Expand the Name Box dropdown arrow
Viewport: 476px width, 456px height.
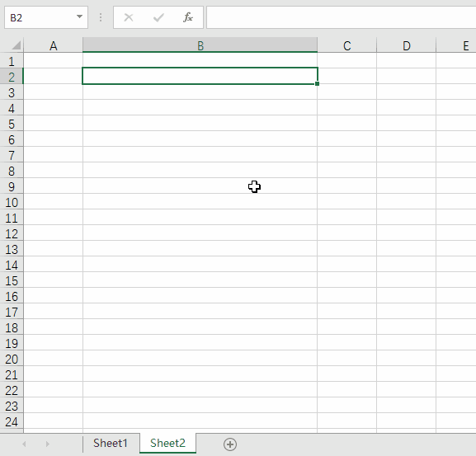[x=79, y=16]
